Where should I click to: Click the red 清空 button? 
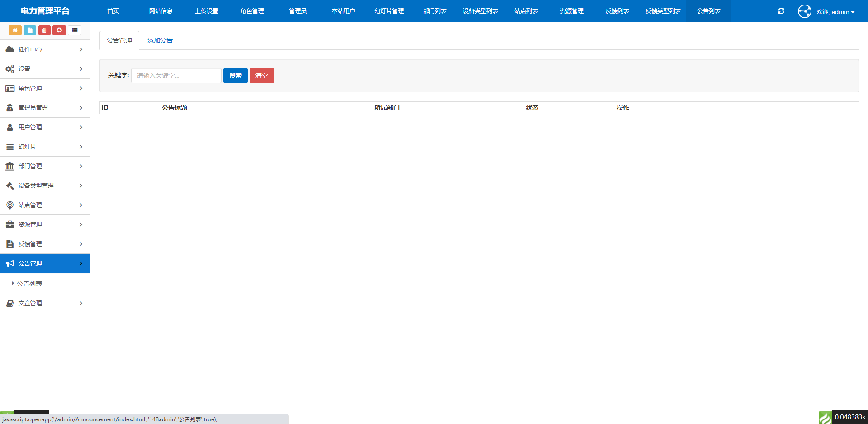click(262, 76)
